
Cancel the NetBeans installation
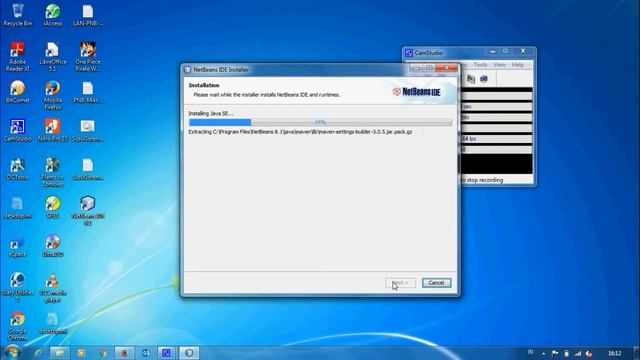pyautogui.click(x=436, y=282)
